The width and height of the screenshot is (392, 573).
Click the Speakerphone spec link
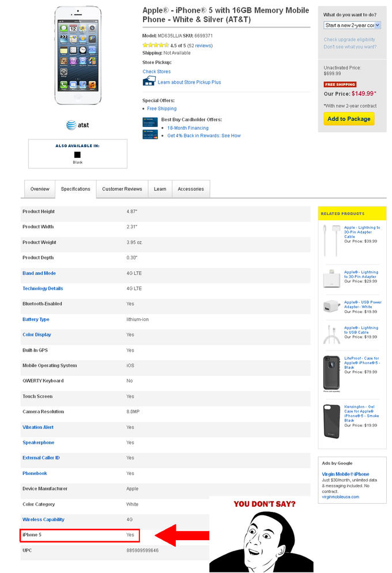click(39, 443)
